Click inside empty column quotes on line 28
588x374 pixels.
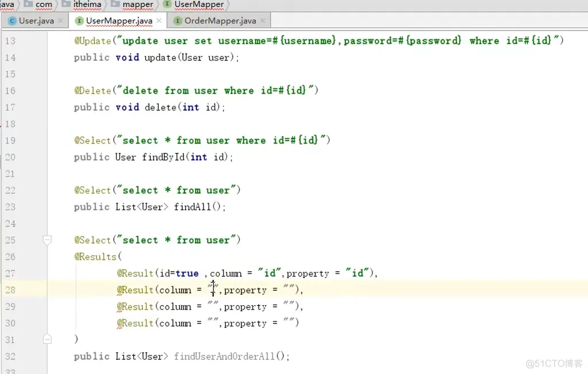[x=213, y=288]
